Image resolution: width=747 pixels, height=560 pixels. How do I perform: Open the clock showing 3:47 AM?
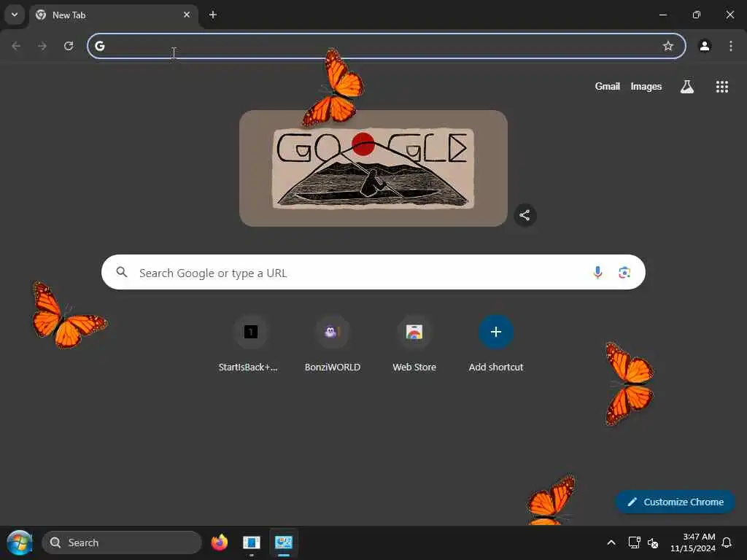(693, 542)
